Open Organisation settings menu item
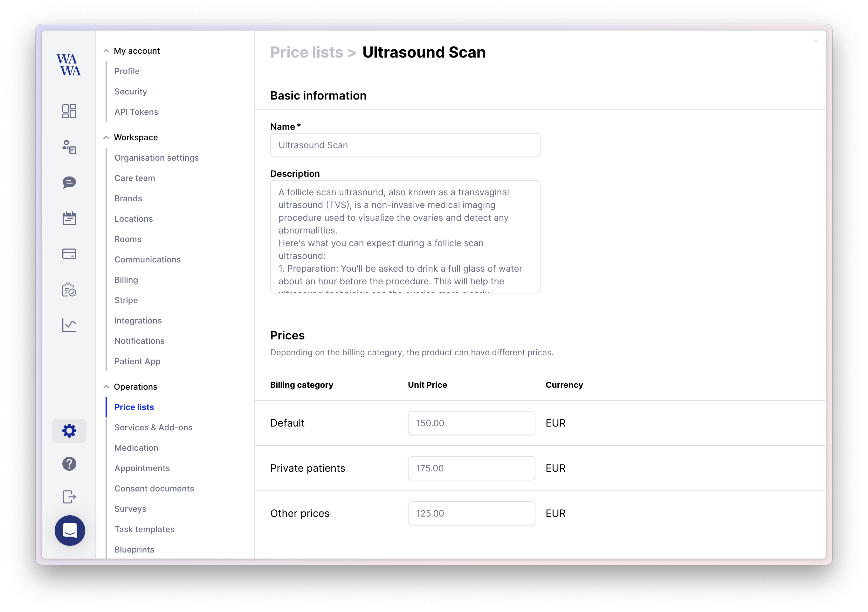 pyautogui.click(x=156, y=158)
